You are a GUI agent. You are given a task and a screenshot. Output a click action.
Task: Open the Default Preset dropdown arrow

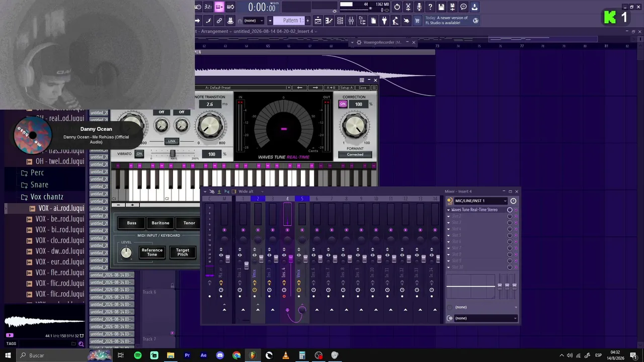coord(289,88)
